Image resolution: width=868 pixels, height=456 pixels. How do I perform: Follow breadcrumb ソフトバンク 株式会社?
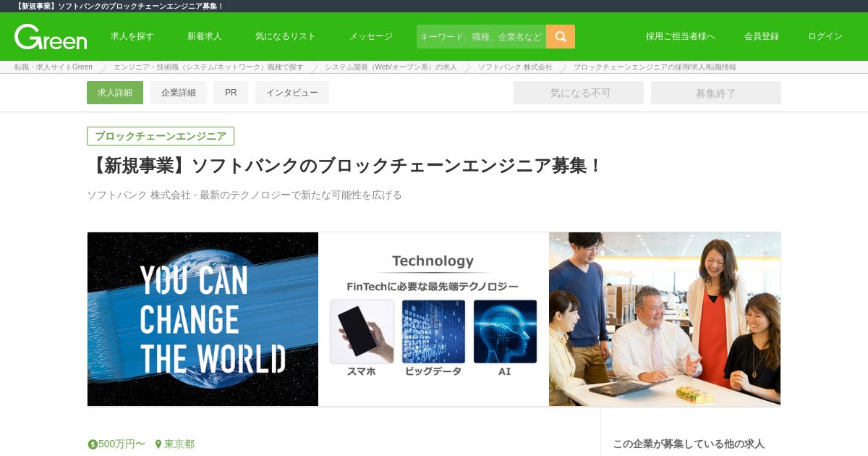(515, 67)
